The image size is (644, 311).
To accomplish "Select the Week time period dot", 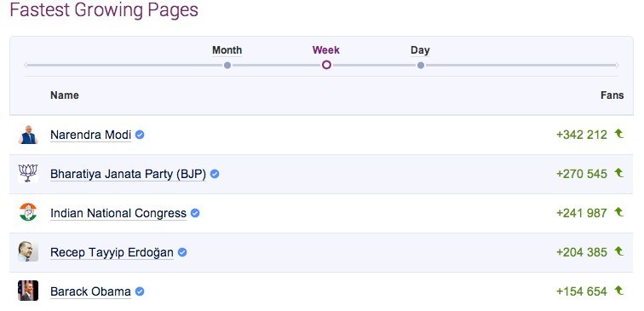I will tap(326, 65).
